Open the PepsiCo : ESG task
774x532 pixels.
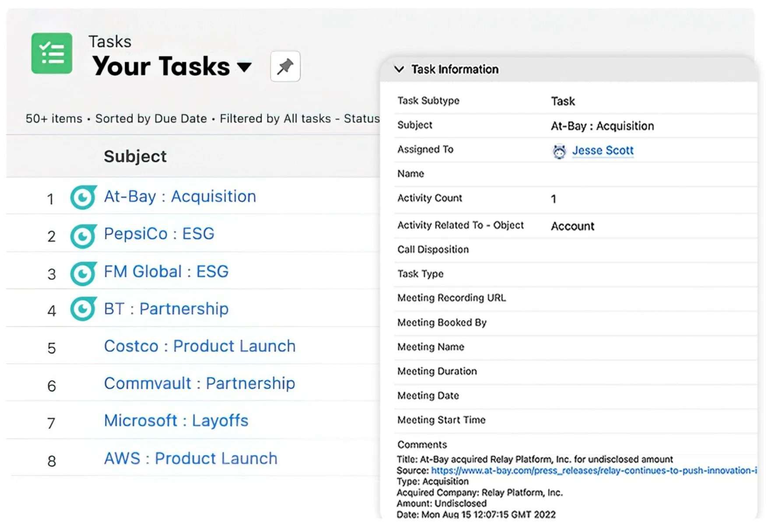click(159, 234)
